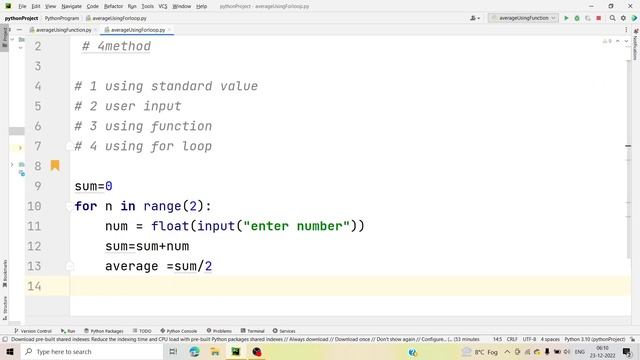The image size is (640, 360).
Task: Go to previous highlighted problem arrow
Action: pos(618,41)
